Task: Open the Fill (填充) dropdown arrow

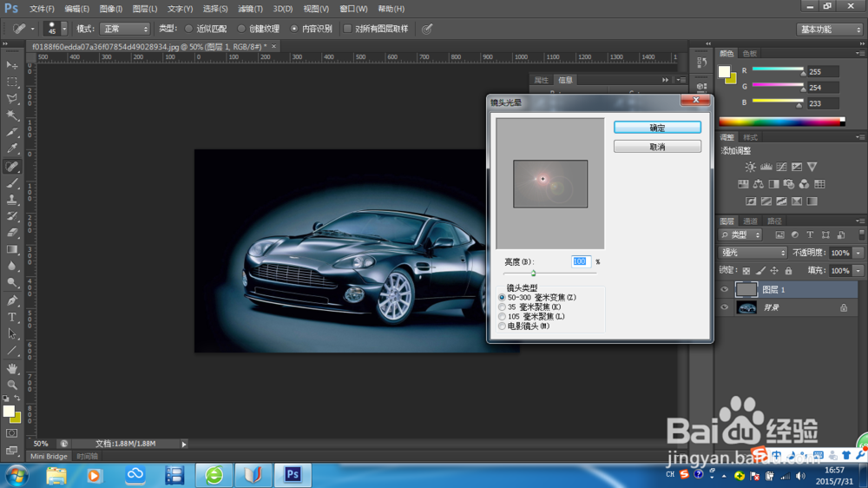Action: tap(858, 271)
